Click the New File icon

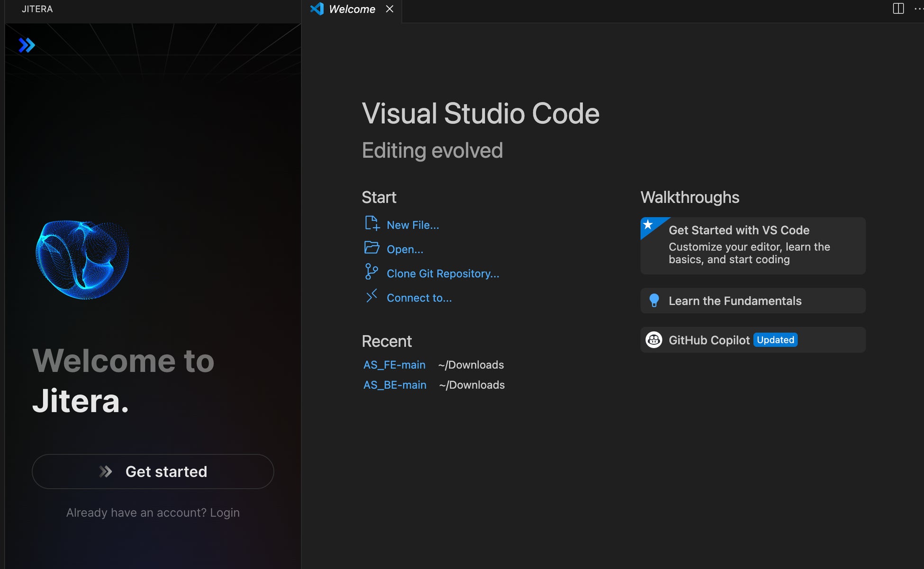(x=372, y=223)
